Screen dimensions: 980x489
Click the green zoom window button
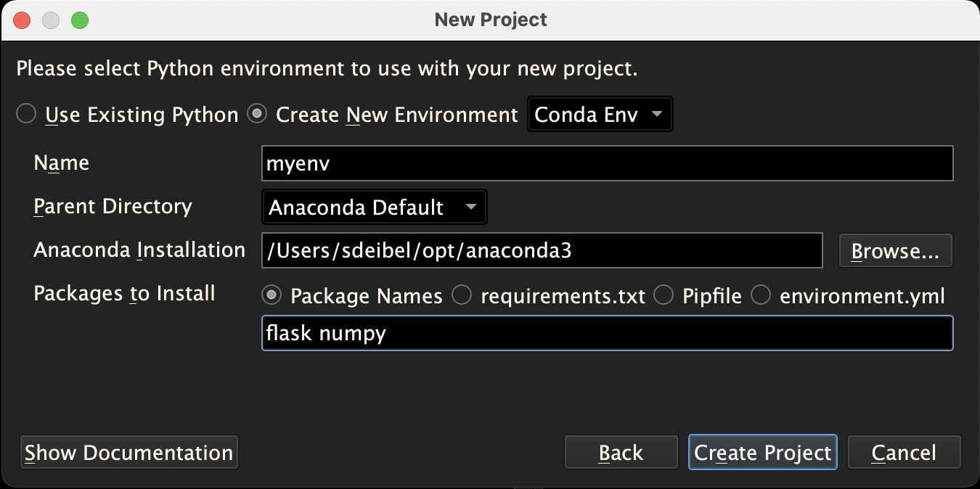(80, 20)
